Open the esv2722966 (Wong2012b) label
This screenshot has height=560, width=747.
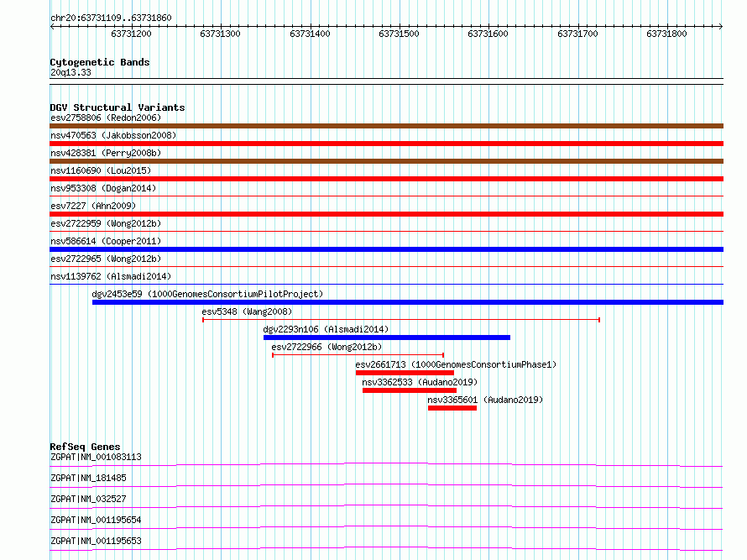[326, 347]
